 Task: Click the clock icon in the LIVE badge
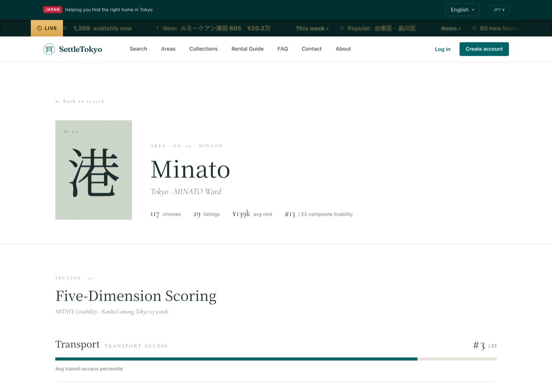[39, 28]
